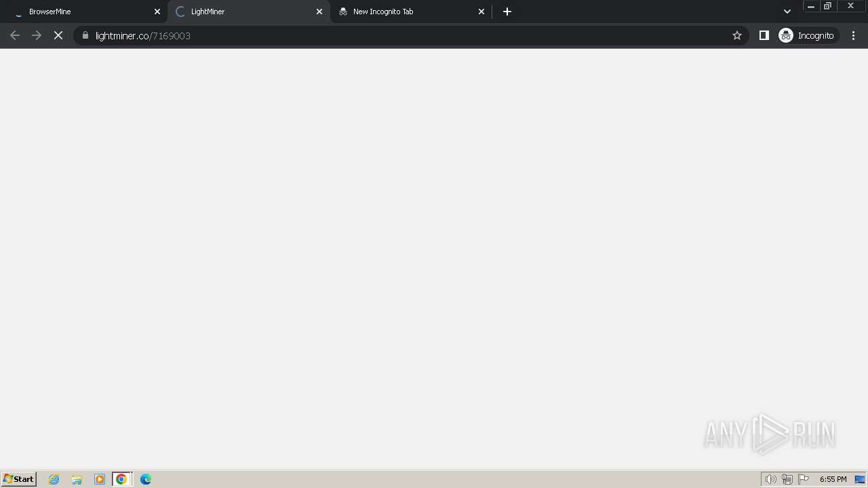Switch to New Incognito Tab
868x488 pixels.
coord(410,12)
